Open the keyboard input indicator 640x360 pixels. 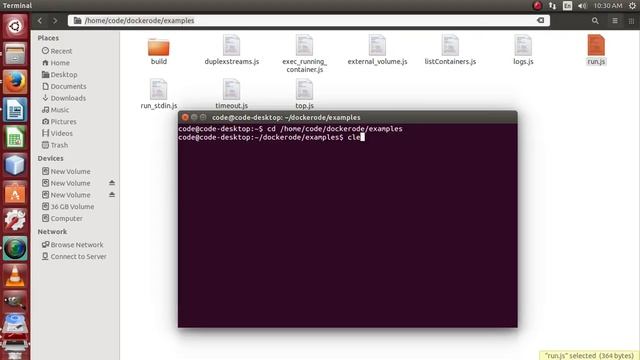click(x=567, y=6)
